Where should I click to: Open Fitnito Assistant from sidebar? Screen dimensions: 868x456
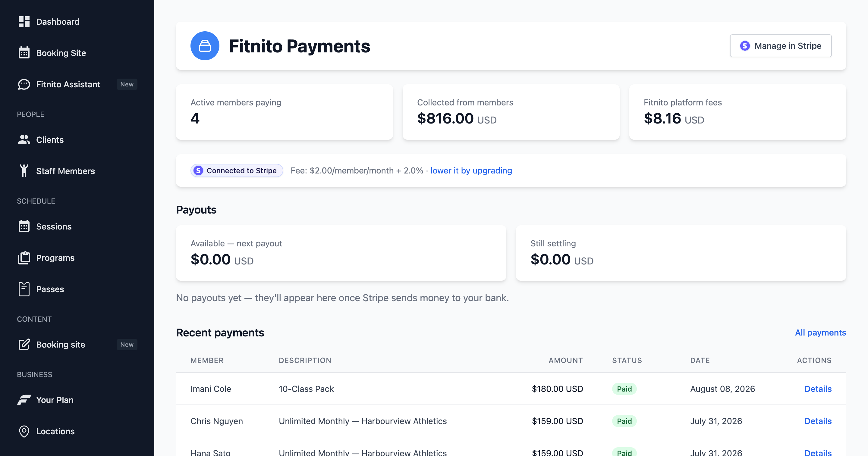(68, 84)
